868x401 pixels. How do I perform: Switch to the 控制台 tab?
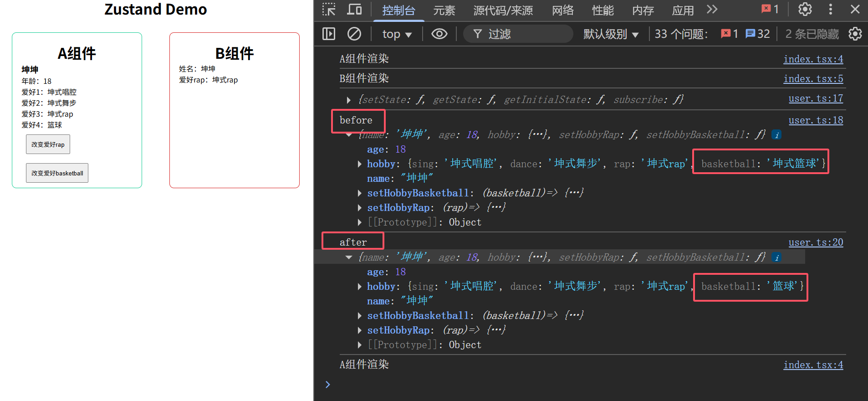[399, 10]
